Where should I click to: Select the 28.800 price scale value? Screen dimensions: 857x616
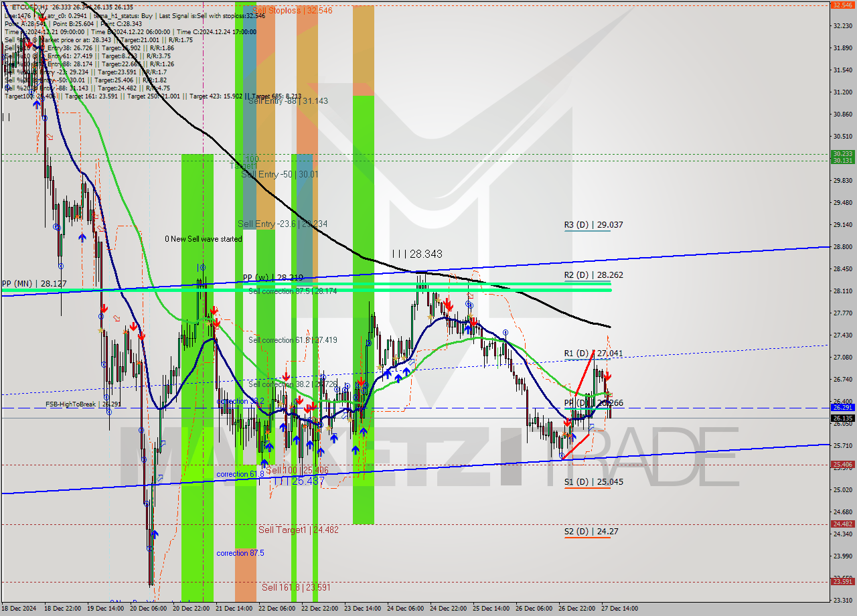842,246
